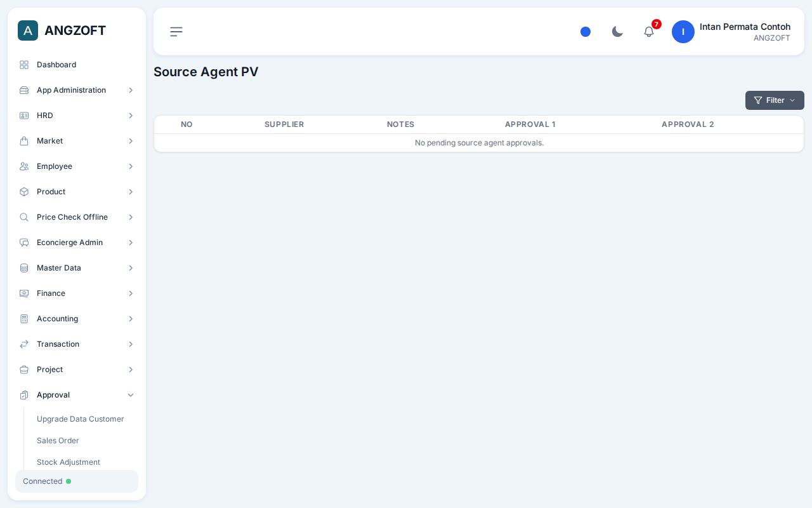Expand the Finance menu chevron

click(x=131, y=293)
